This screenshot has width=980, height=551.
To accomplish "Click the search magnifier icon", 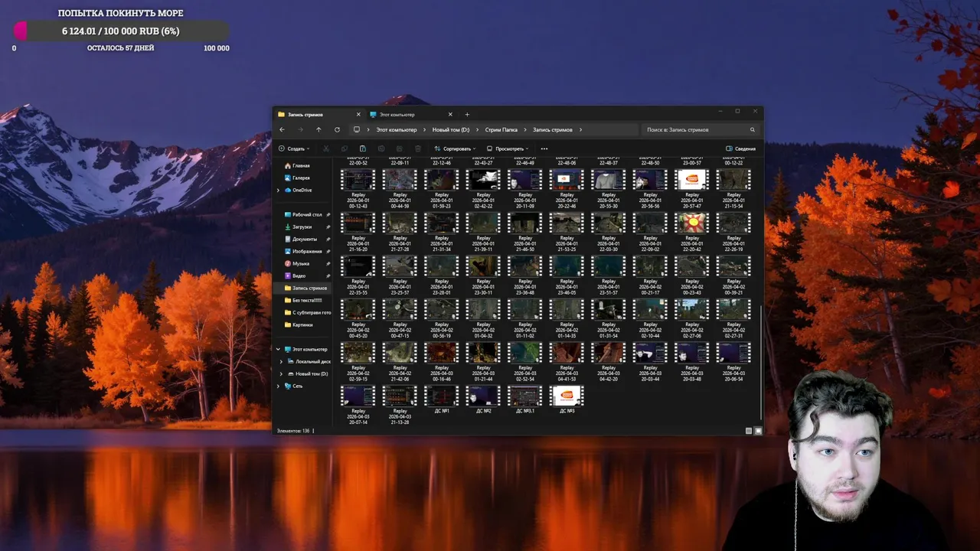I will pyautogui.click(x=753, y=129).
